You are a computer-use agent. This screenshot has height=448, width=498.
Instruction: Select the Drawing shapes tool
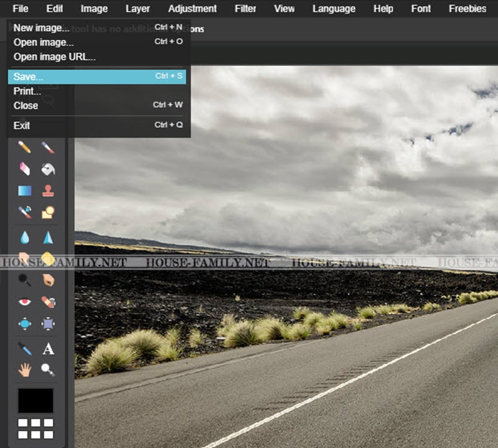pos(48,212)
